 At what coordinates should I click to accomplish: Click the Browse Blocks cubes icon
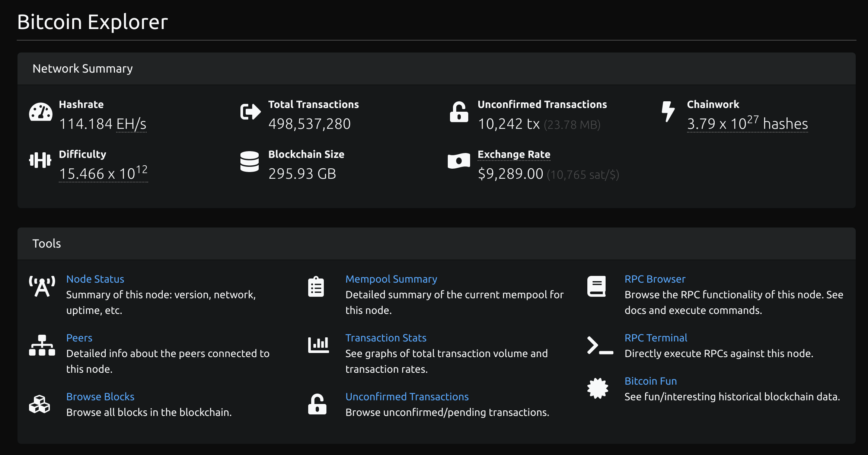pyautogui.click(x=39, y=404)
